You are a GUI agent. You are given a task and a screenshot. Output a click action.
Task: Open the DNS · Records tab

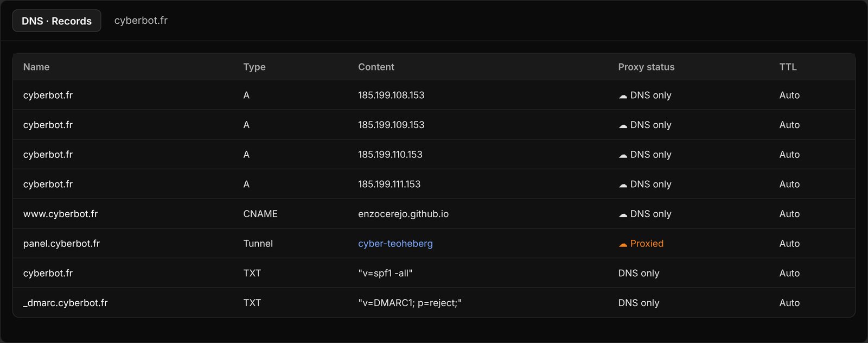point(56,21)
